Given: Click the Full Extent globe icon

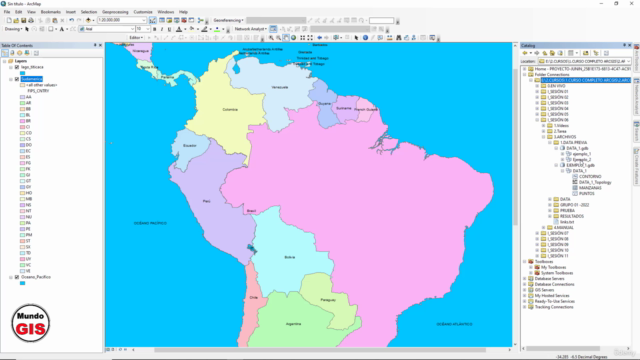Looking at the screenshot, I should tap(293, 38).
